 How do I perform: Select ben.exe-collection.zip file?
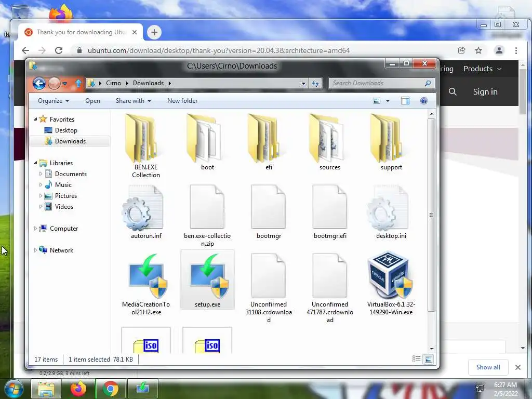(x=207, y=216)
